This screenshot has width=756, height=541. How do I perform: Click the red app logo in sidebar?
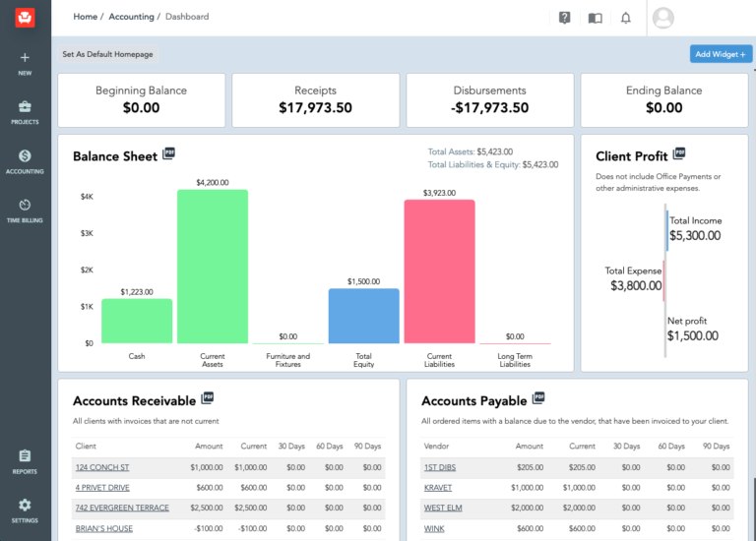[25, 17]
